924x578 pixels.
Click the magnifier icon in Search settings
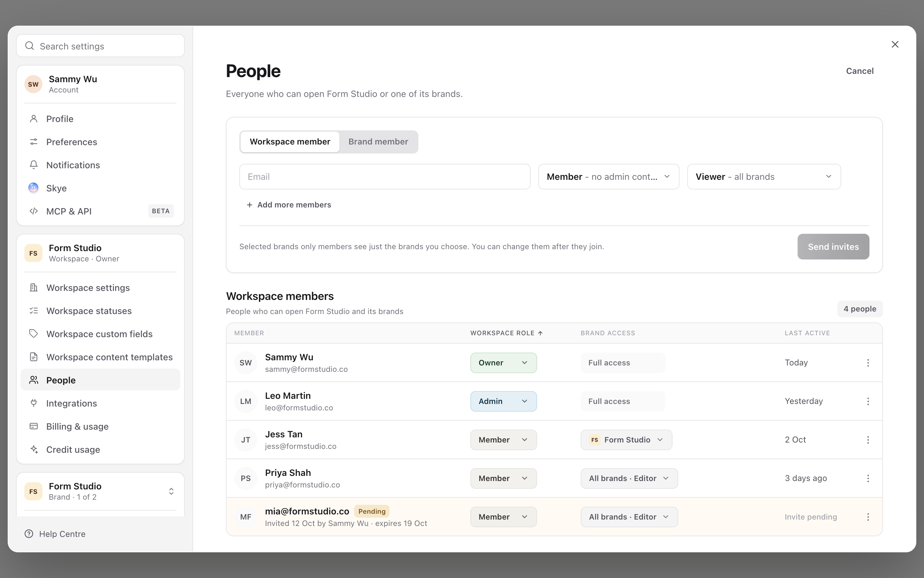tap(30, 46)
